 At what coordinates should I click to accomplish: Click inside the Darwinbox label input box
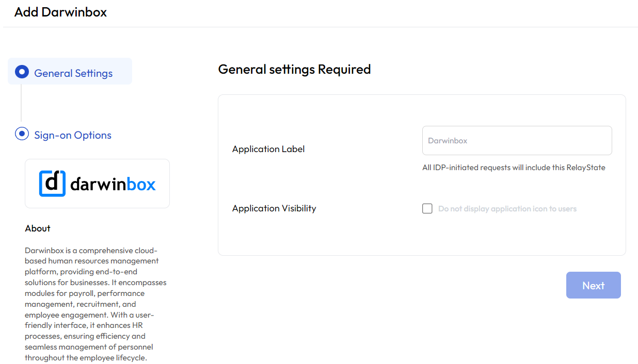517,140
